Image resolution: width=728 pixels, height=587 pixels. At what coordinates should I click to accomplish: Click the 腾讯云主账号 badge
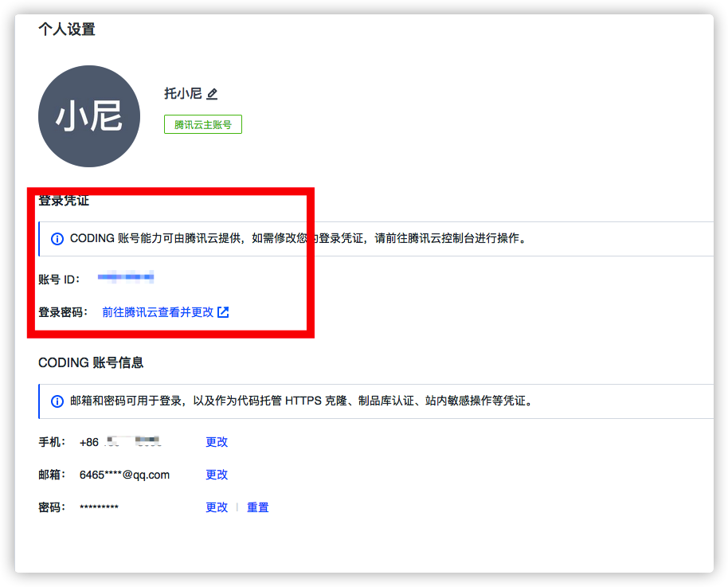click(x=203, y=125)
